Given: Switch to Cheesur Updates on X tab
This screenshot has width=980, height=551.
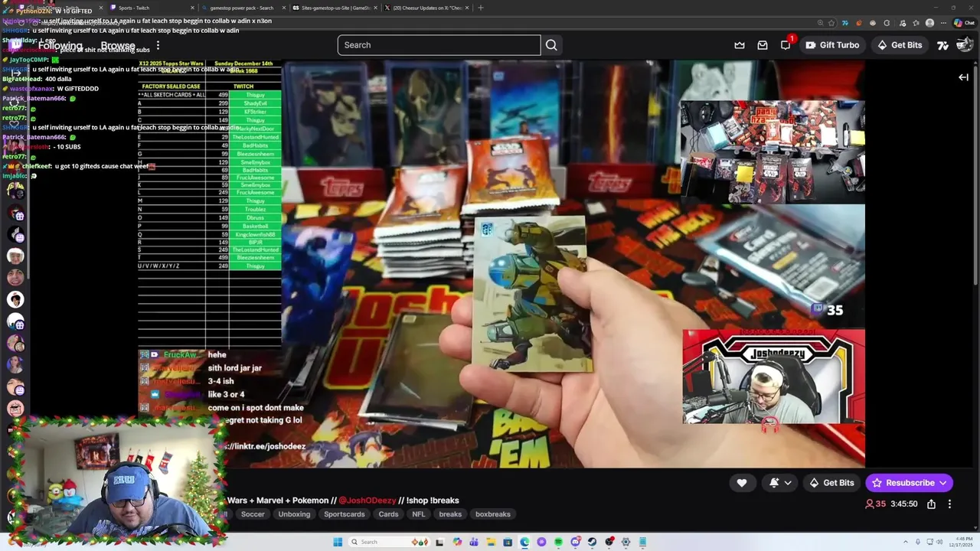Looking at the screenshot, I should [426, 8].
